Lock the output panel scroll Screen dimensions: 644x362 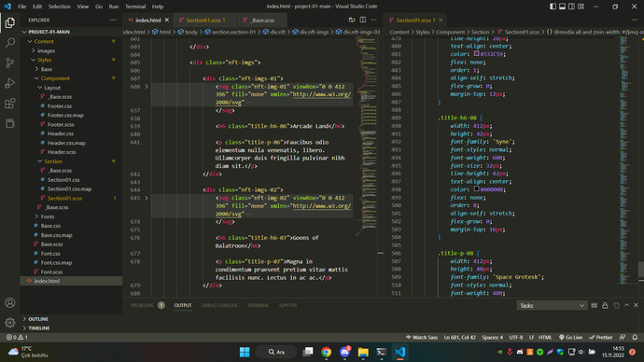pos(605,305)
